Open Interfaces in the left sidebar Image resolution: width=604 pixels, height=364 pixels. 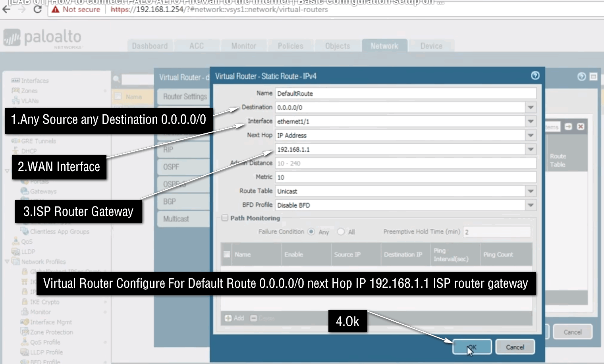35,81
